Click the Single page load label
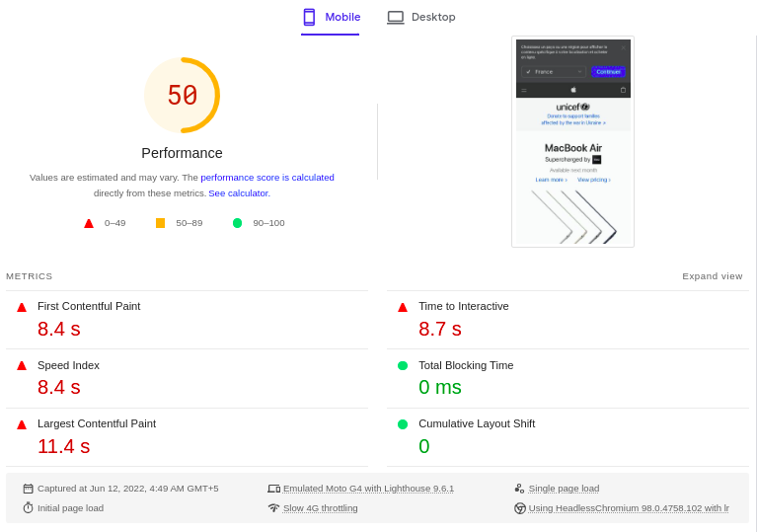 coord(564,489)
